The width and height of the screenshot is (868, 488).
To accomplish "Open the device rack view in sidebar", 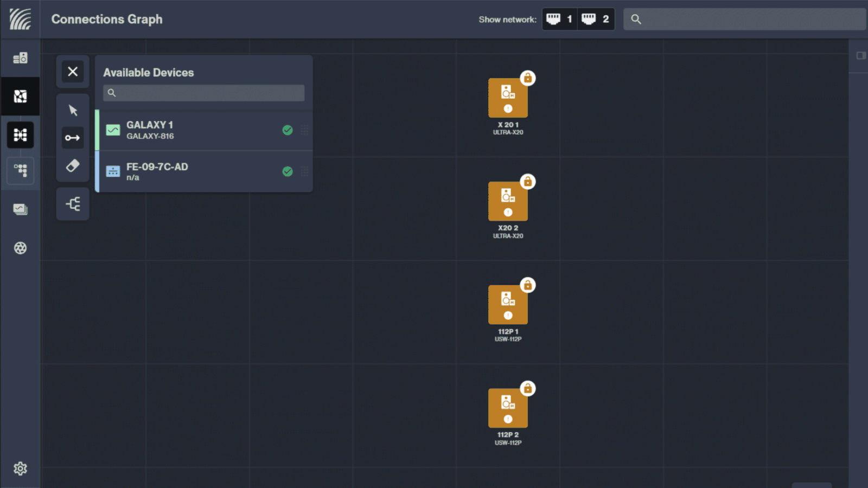I will pos(21,57).
